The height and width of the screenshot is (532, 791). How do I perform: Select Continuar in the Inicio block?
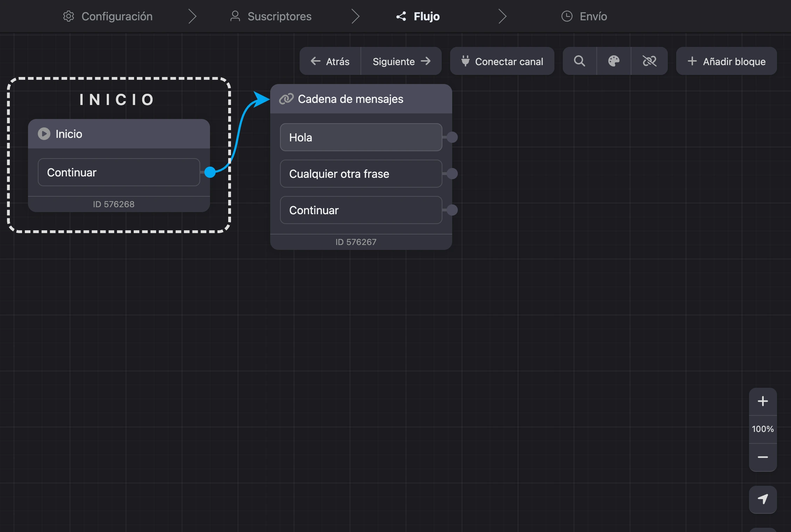click(x=119, y=172)
